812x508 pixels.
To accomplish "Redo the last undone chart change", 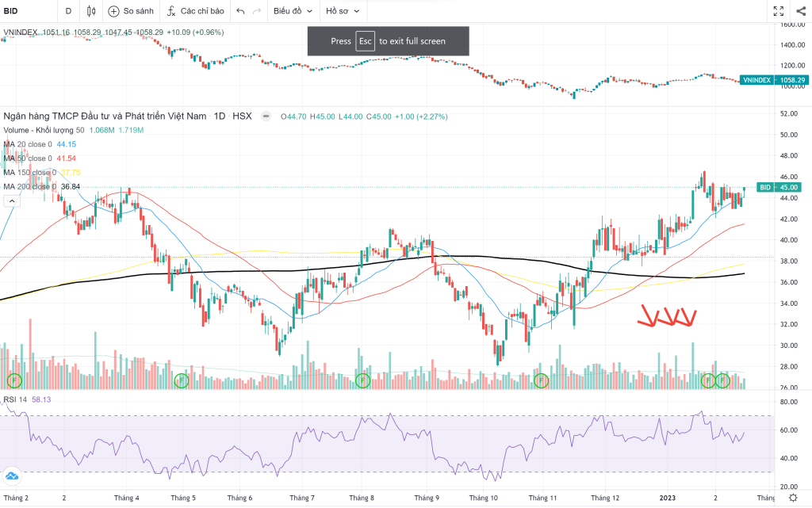I will (256, 11).
